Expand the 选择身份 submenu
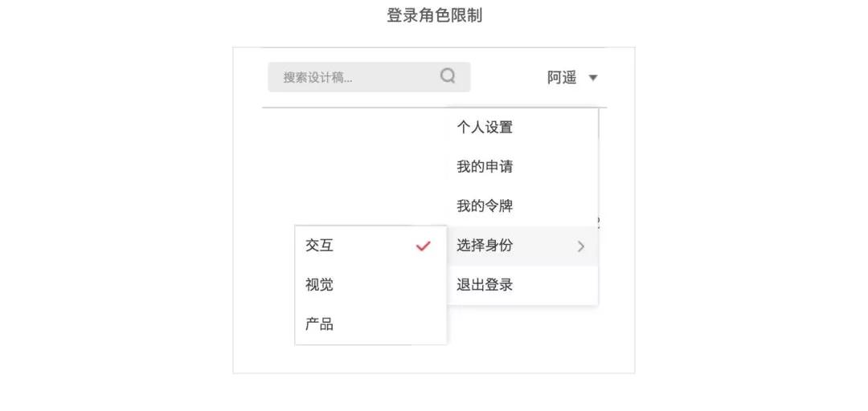 (522, 246)
